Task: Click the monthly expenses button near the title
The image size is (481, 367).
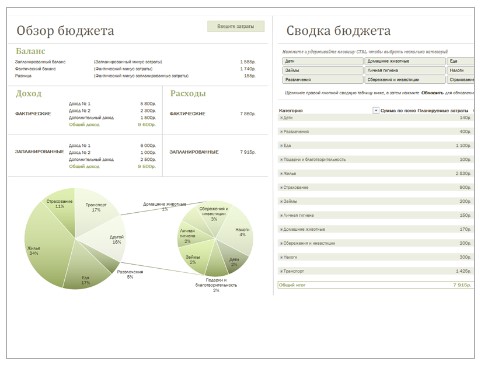Action: point(236,26)
